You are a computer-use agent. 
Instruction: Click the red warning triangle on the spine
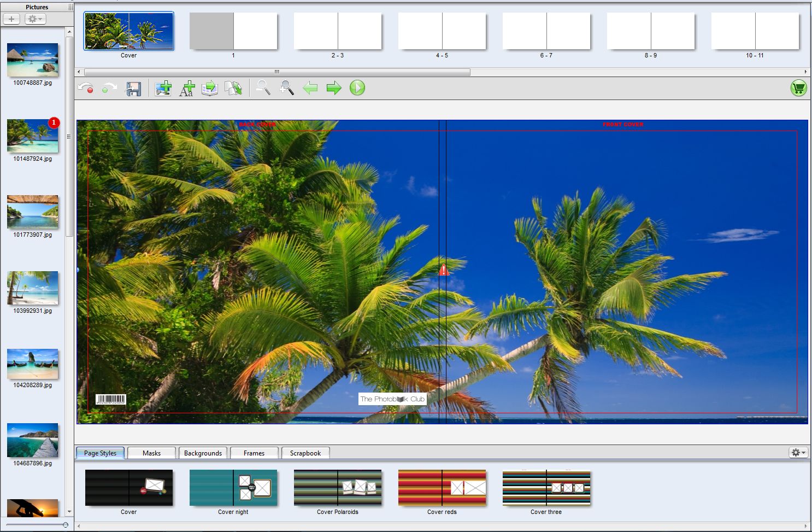tap(444, 270)
